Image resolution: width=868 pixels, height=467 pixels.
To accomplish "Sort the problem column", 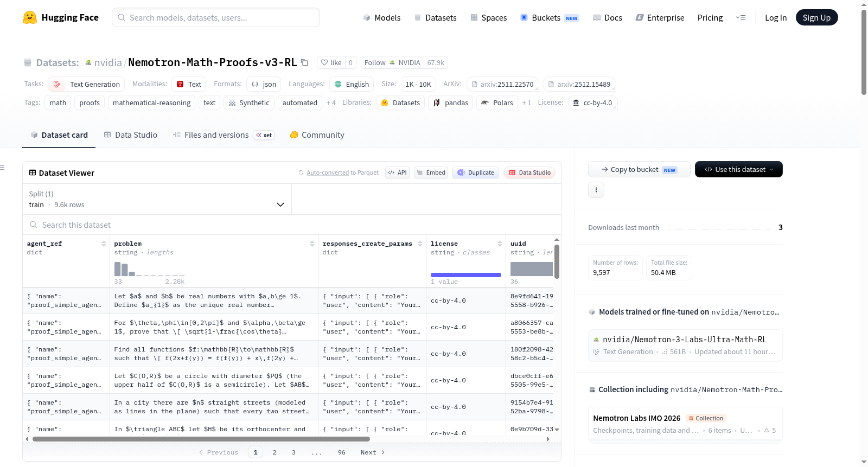I will pyautogui.click(x=312, y=244).
